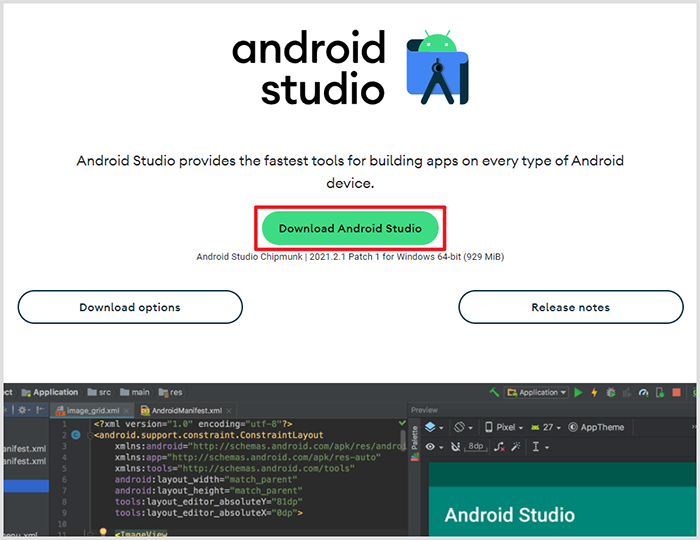The height and width of the screenshot is (540, 700).
Task: Click the green hammer Make Project icon
Action: point(494,392)
